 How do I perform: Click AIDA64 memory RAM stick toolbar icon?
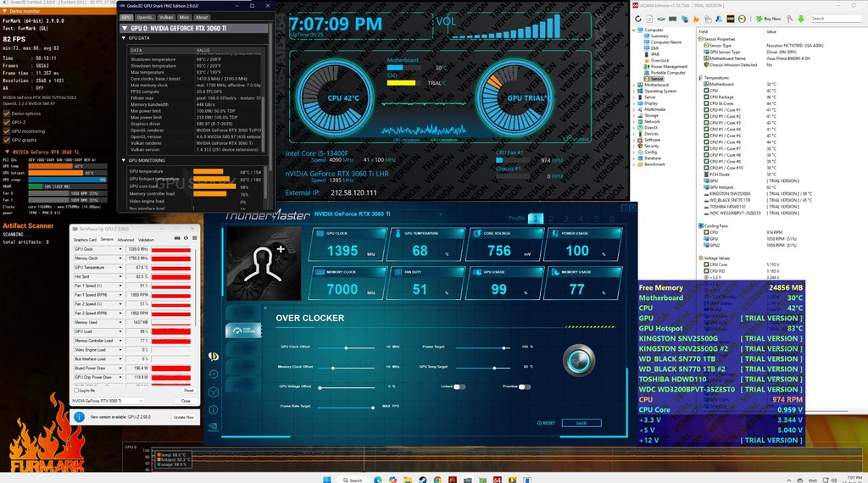(x=672, y=19)
